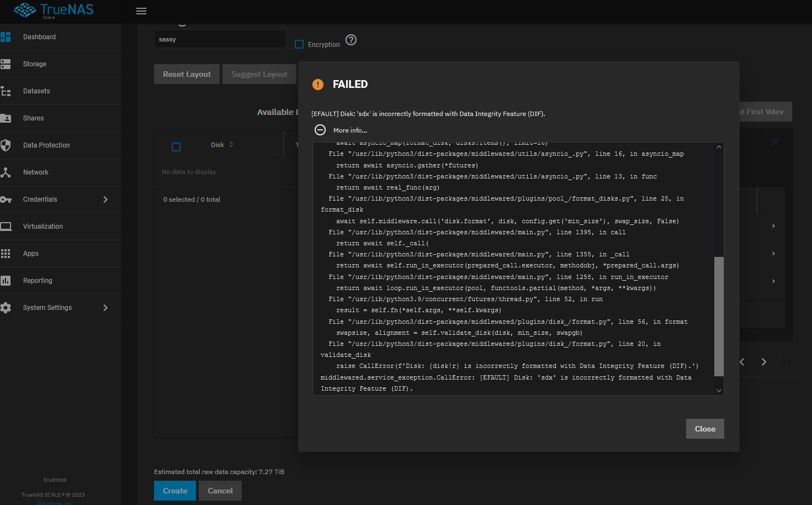Open Shares menu item

point(61,118)
